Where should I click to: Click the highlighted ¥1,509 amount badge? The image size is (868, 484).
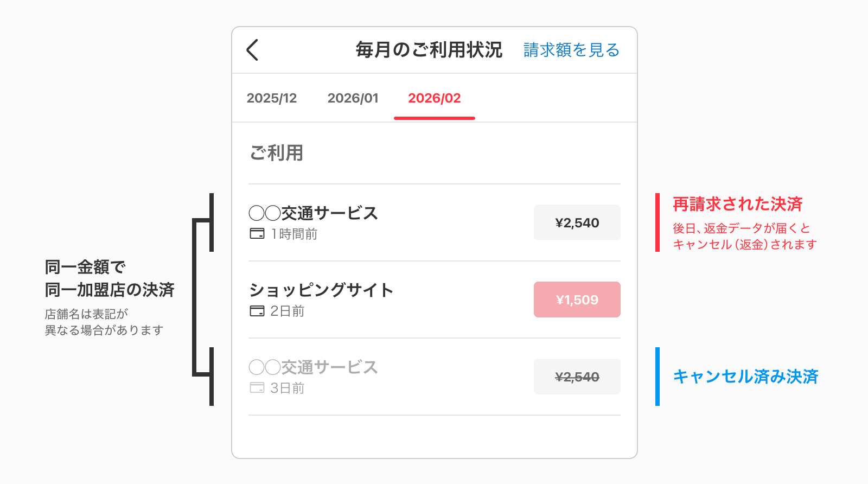(577, 300)
